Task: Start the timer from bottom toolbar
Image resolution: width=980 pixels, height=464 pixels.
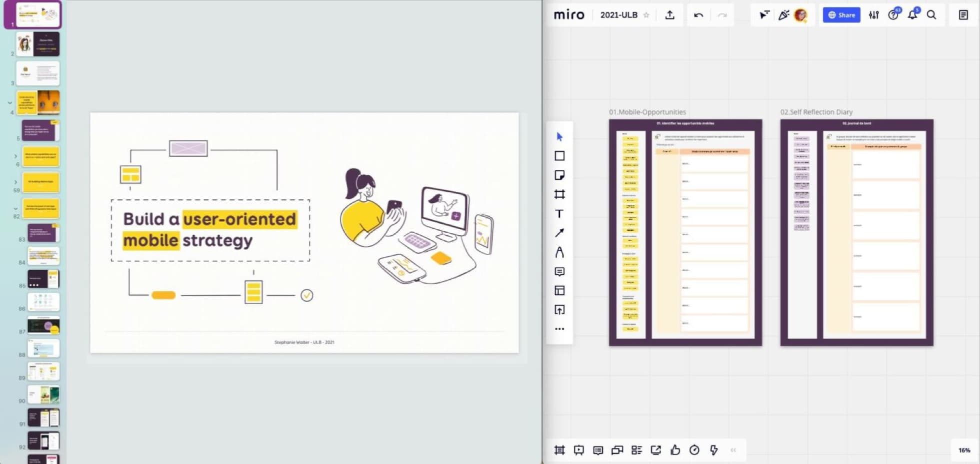Action: coord(694,450)
